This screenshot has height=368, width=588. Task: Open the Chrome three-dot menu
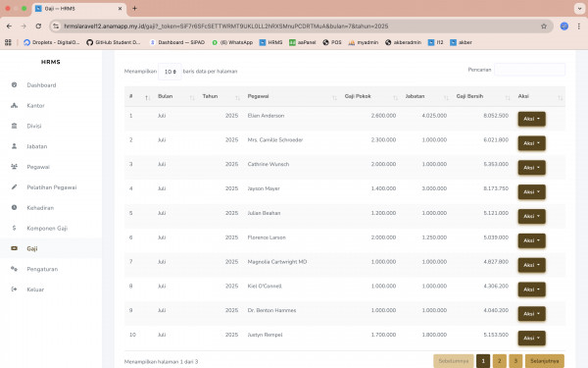click(x=579, y=26)
